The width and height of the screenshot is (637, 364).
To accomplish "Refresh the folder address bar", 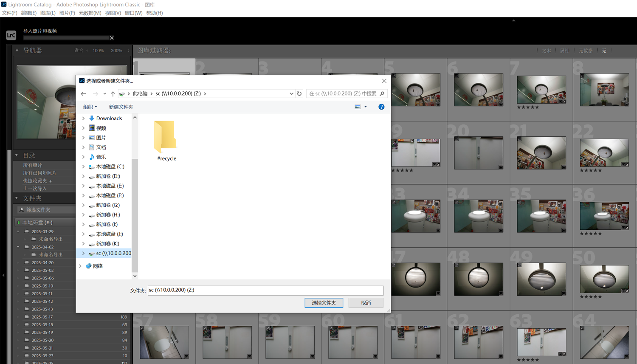I will click(x=299, y=94).
